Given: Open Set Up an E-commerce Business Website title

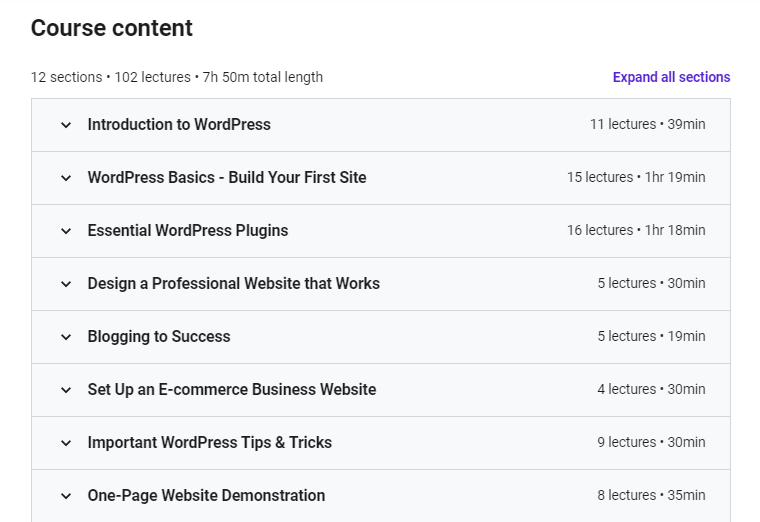Looking at the screenshot, I should (232, 389).
